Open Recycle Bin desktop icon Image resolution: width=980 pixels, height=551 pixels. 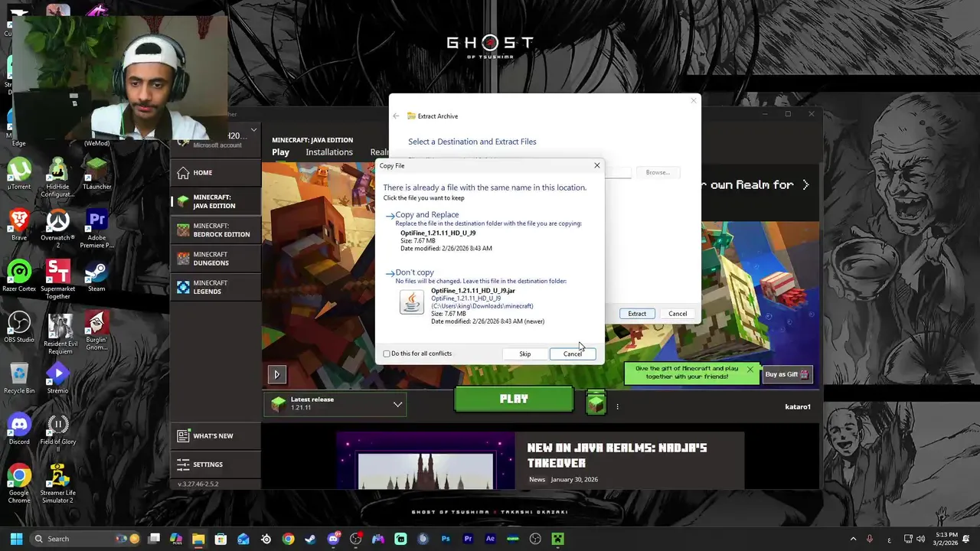pyautogui.click(x=19, y=378)
